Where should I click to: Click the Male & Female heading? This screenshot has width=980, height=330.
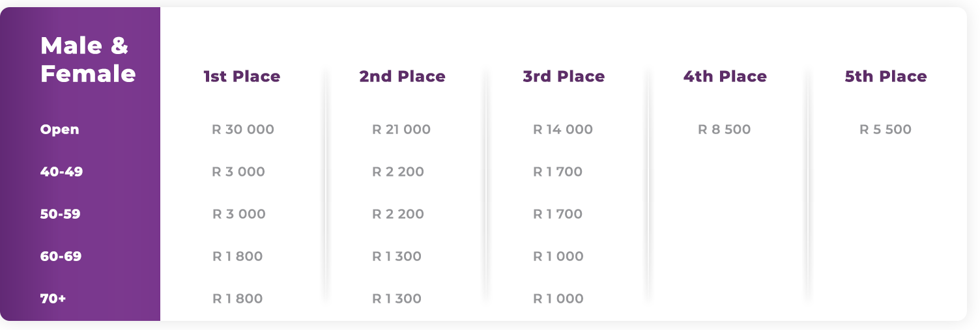(88, 59)
